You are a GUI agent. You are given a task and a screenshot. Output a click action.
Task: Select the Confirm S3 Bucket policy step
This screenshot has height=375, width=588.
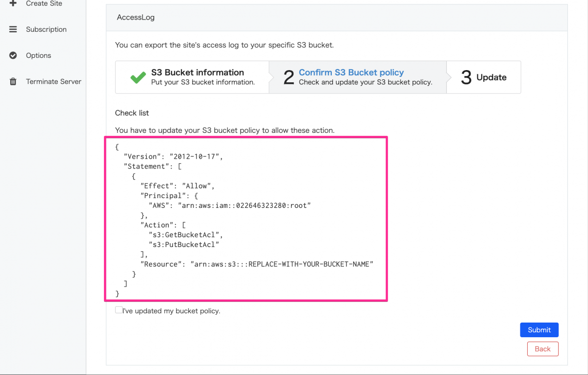(358, 77)
